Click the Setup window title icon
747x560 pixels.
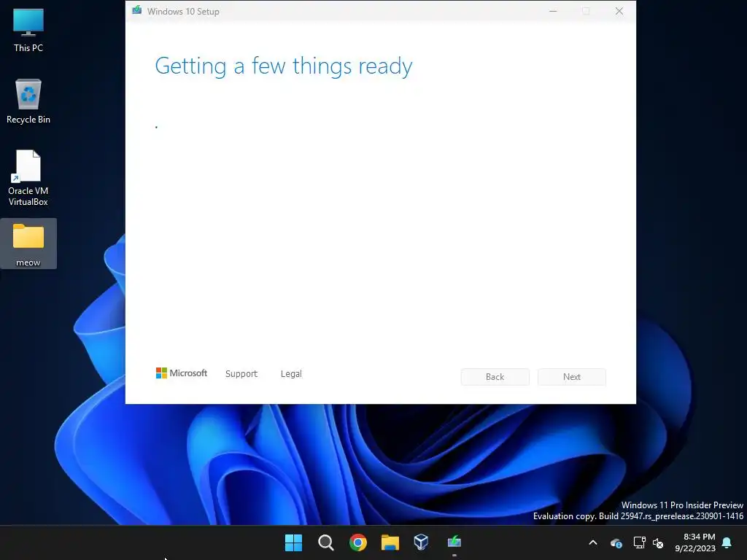pyautogui.click(x=136, y=10)
